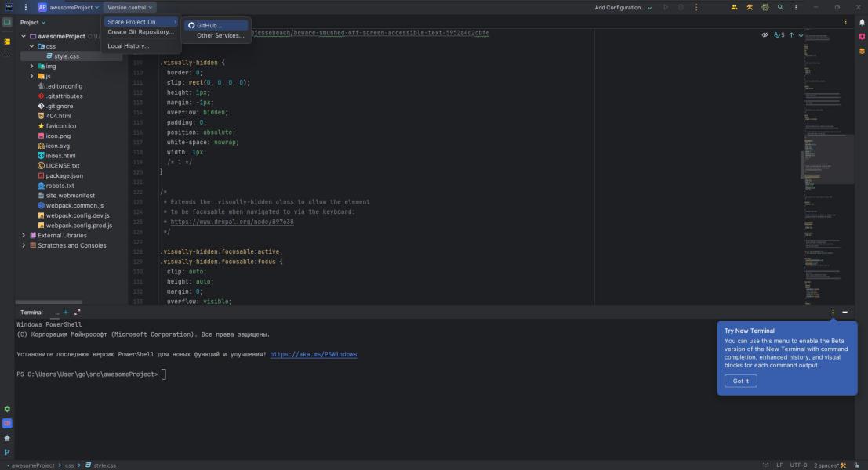Open Local History menu entry
The width and height of the screenshot is (868, 470).
tap(128, 46)
